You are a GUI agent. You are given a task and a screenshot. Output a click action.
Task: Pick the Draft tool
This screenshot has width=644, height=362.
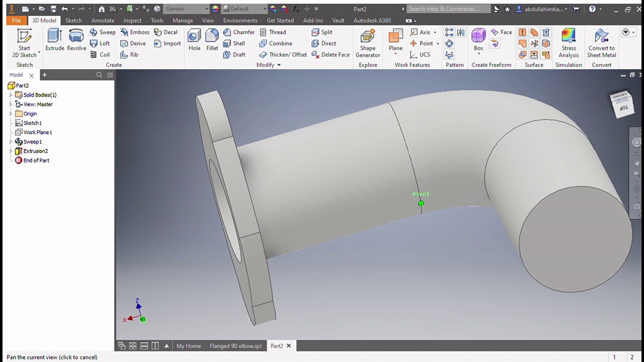click(x=234, y=54)
